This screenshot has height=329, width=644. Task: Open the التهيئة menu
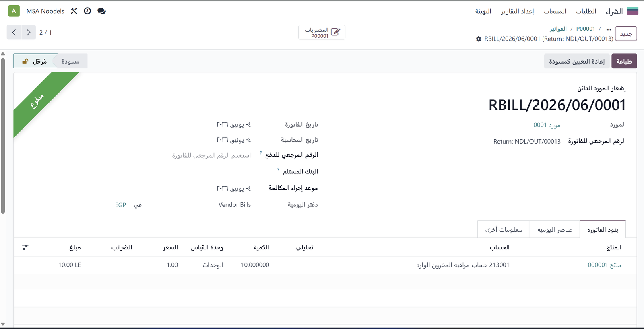(483, 11)
